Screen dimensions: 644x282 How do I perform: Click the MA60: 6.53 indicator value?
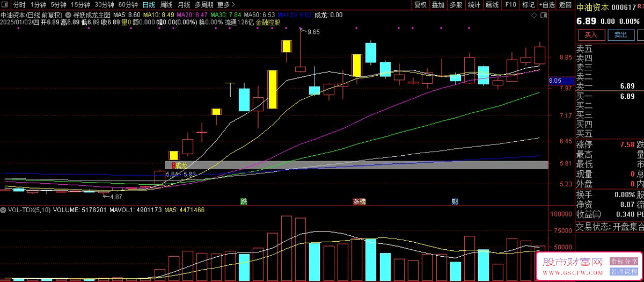tap(260, 15)
